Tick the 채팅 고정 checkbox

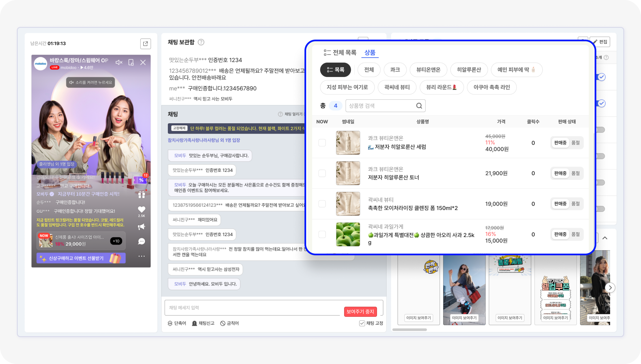pos(362,323)
